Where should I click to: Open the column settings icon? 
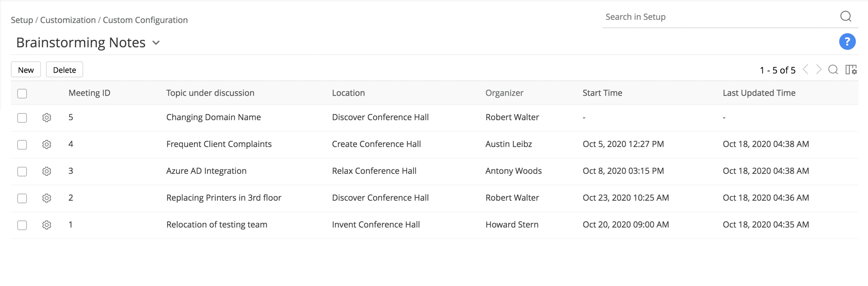[851, 70]
